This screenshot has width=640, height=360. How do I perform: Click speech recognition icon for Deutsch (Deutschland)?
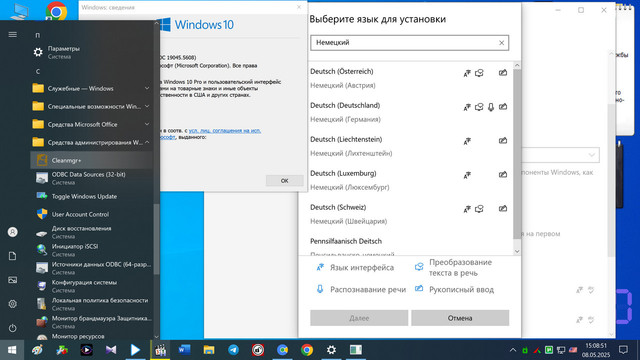[491, 107]
